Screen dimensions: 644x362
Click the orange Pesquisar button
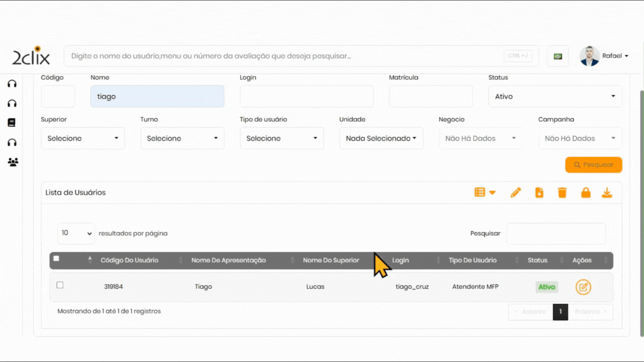[x=593, y=165]
